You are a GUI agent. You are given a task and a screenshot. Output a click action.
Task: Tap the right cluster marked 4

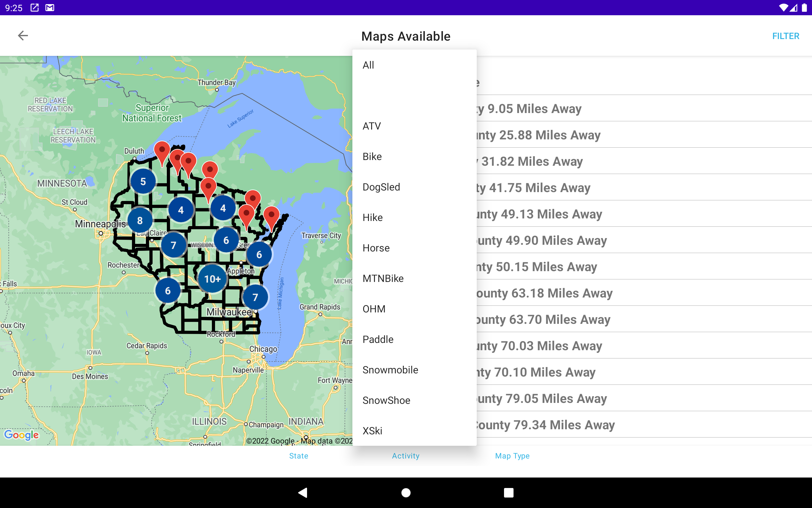[223, 208]
